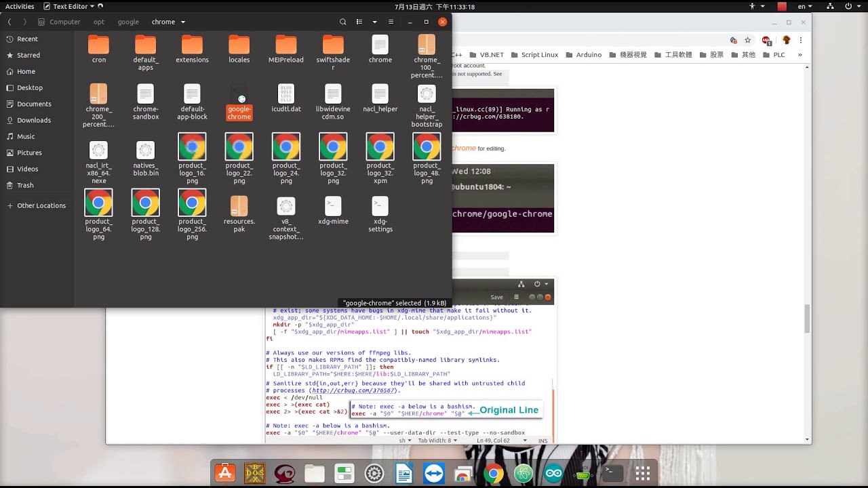
Task: Go back in Files window
Action: (9, 22)
